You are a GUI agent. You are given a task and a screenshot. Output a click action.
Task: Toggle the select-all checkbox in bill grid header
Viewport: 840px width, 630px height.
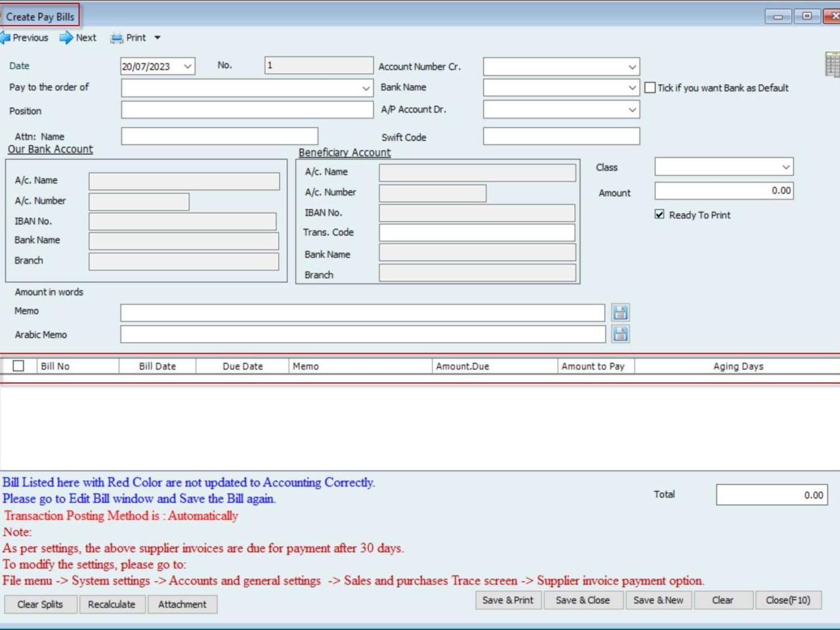pos(18,366)
